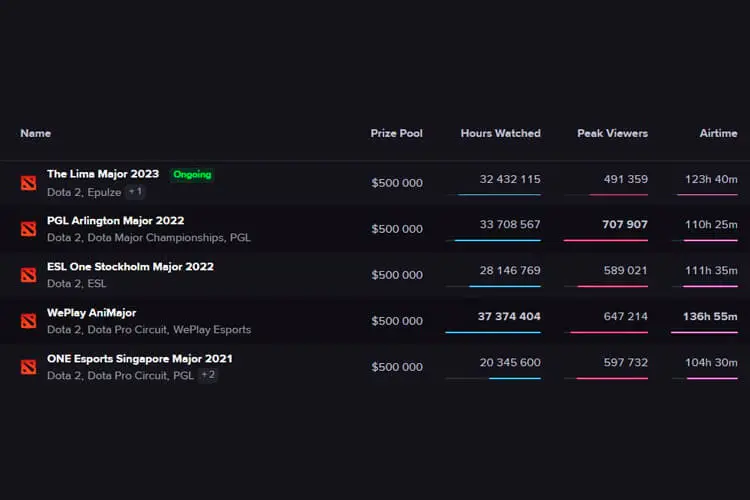Click the red peak-viewers bar for ESL Stockholm
Viewport: 750px width, 500px height.
click(613, 286)
